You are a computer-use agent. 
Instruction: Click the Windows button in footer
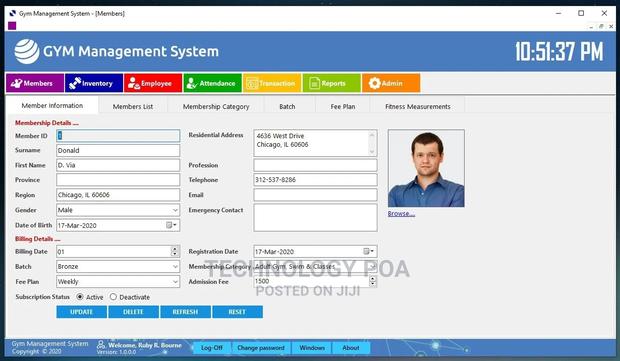pos(312,348)
